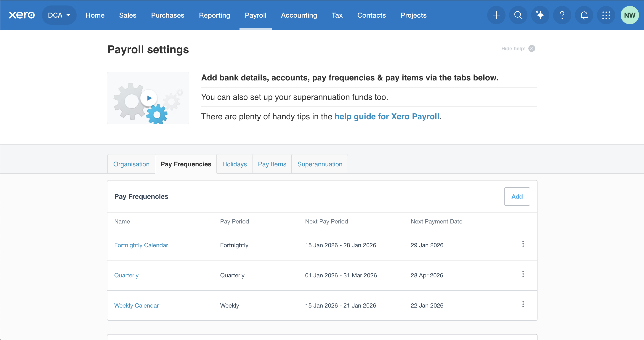
Task: Switch to the Superannuation tab
Action: [320, 164]
